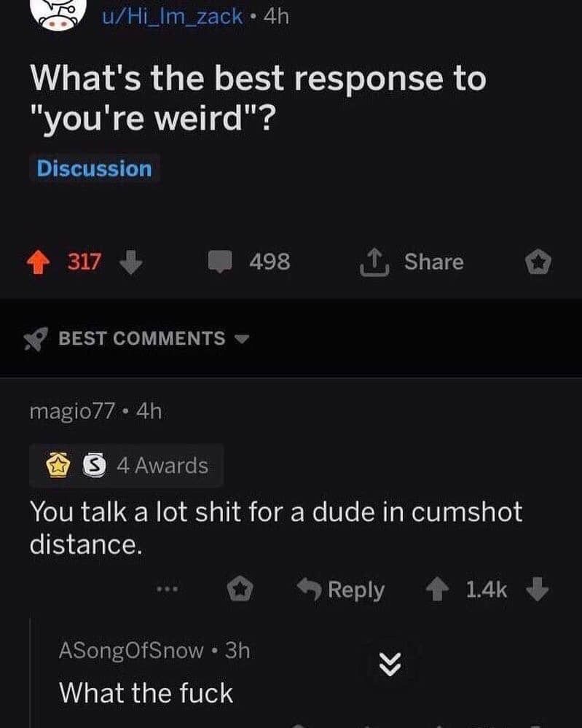Upvote the post with 317 points
This screenshot has height=728, width=582.
[x=38, y=262]
